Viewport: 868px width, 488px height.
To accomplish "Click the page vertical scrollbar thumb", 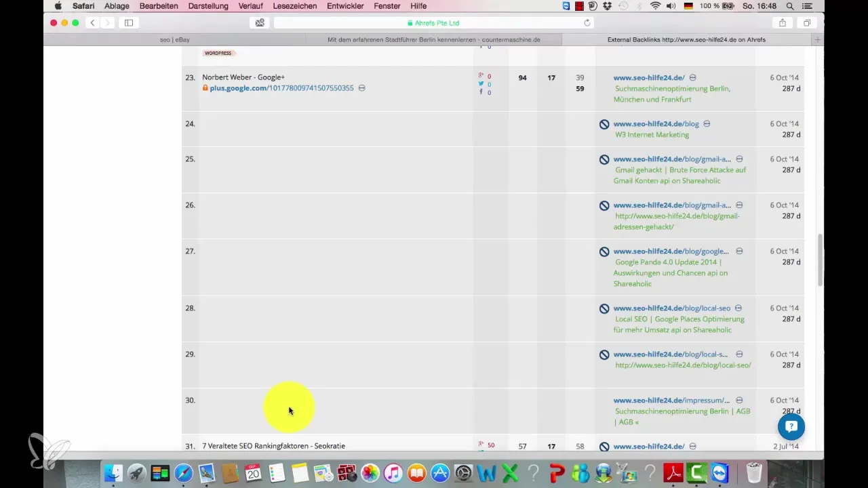I will 820,260.
